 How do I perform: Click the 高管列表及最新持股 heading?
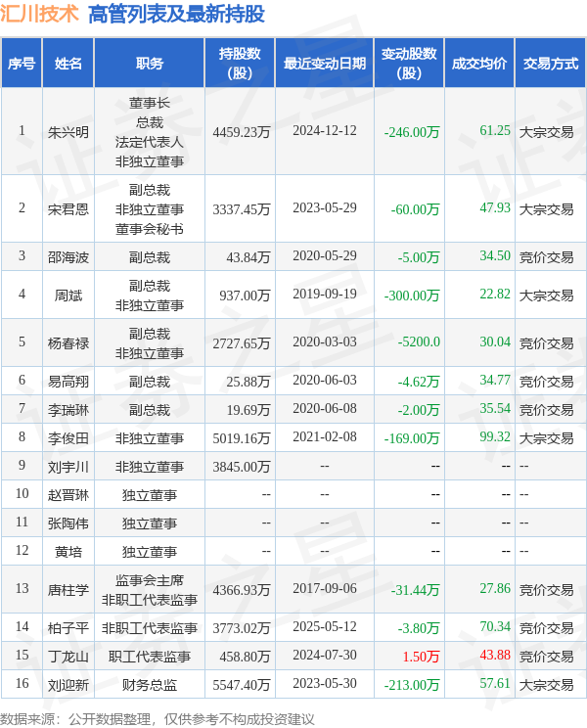(176, 14)
